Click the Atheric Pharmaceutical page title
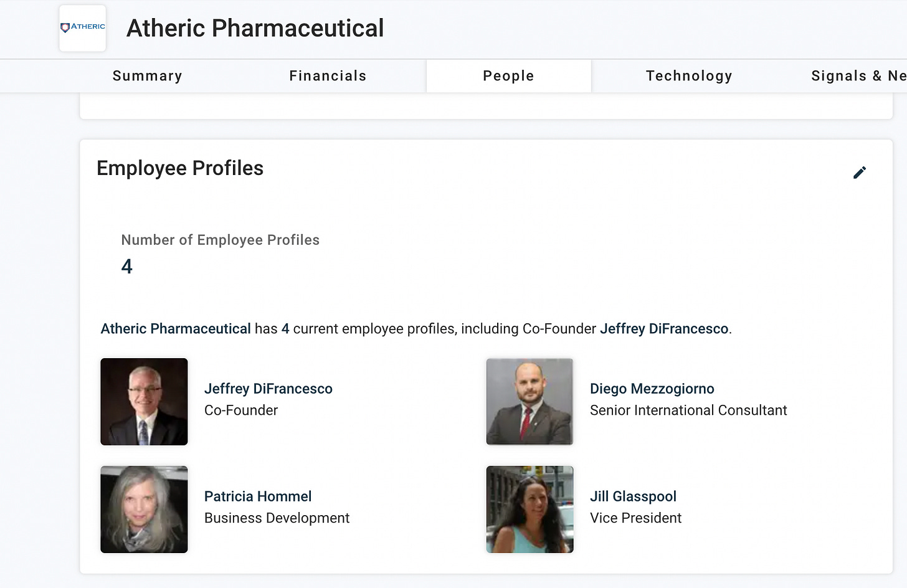Screen dimensions: 907x588 [255, 29]
